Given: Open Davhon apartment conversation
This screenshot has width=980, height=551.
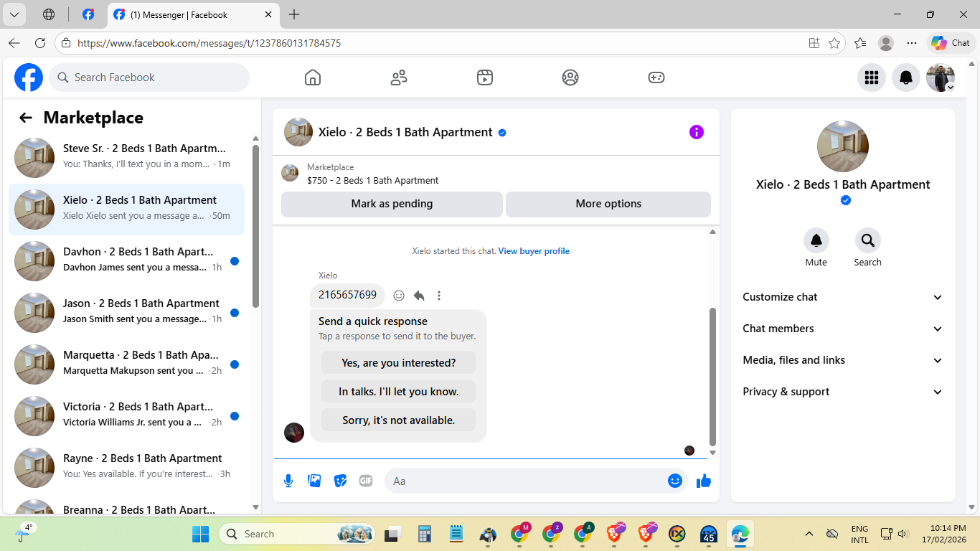Looking at the screenshot, I should 126,261.
